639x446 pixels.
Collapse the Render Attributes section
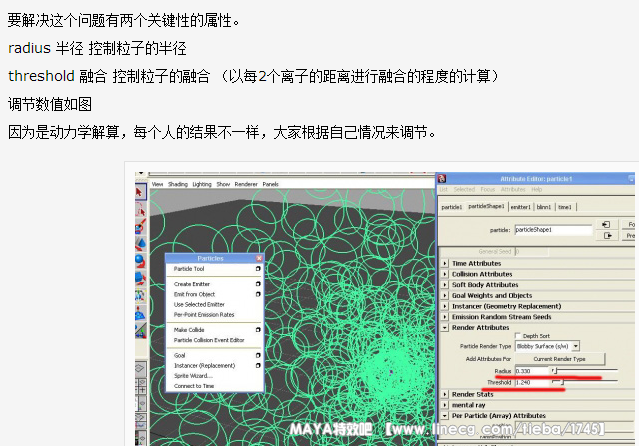[x=445, y=327]
